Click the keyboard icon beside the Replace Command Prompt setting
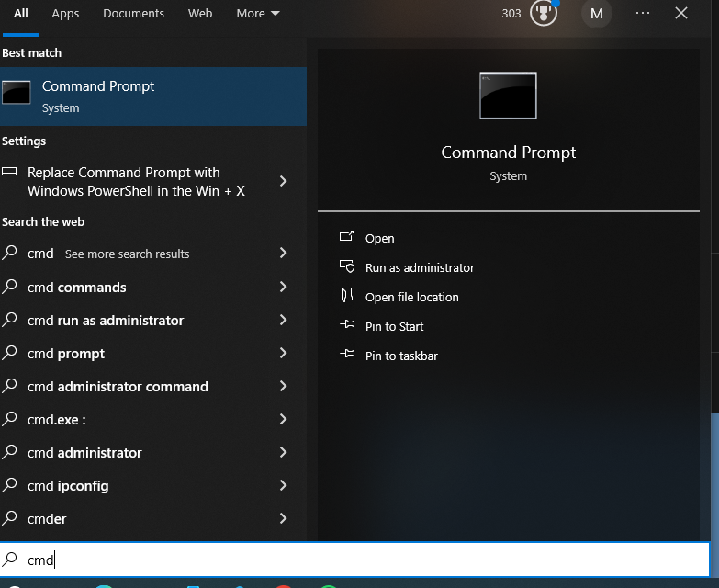 [9, 172]
